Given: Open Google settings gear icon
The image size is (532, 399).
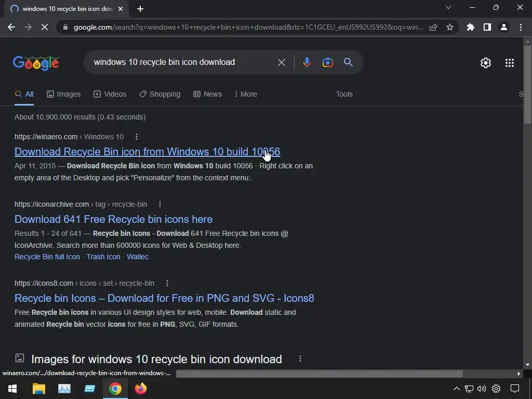Looking at the screenshot, I should pyautogui.click(x=486, y=63).
